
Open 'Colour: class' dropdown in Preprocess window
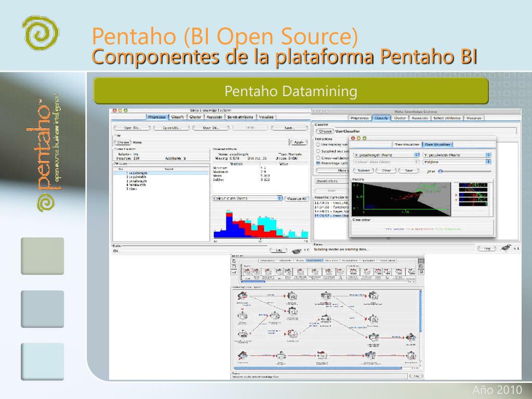pos(247,198)
